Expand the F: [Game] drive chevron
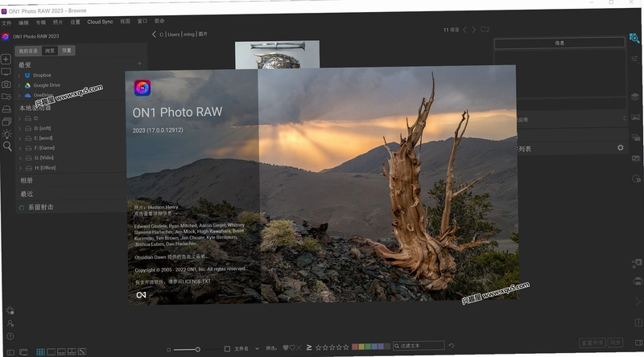This screenshot has height=357, width=644. (19, 148)
